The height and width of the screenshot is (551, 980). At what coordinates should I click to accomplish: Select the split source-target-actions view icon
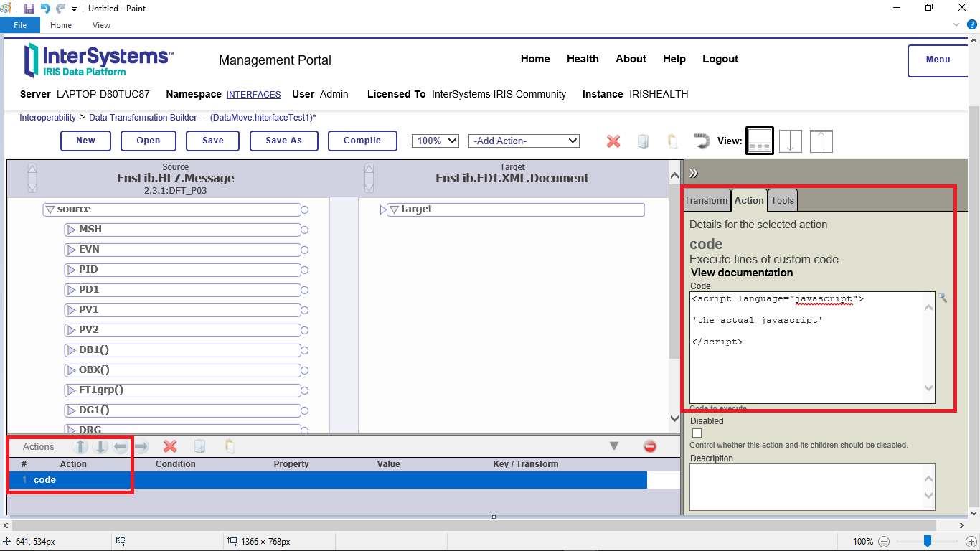[760, 141]
